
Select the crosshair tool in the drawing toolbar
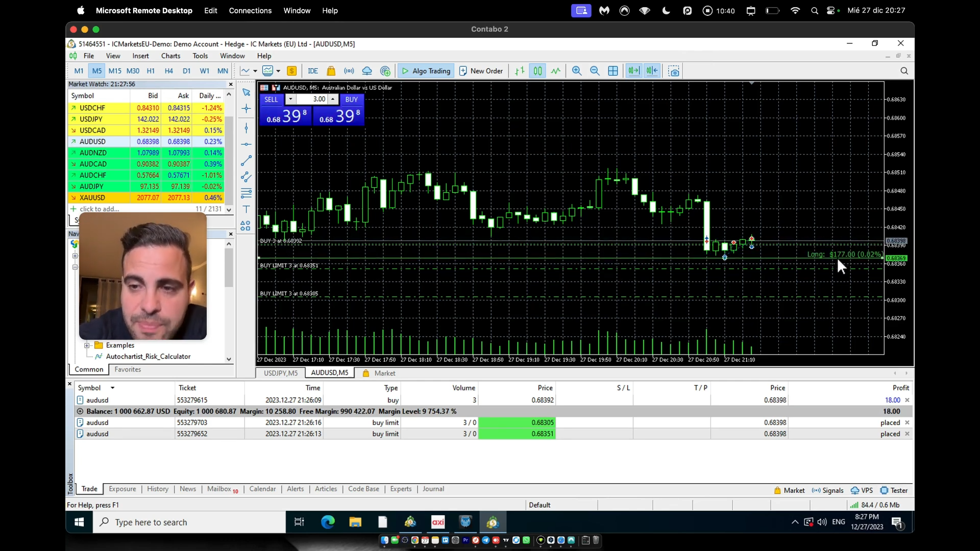pyautogui.click(x=246, y=109)
